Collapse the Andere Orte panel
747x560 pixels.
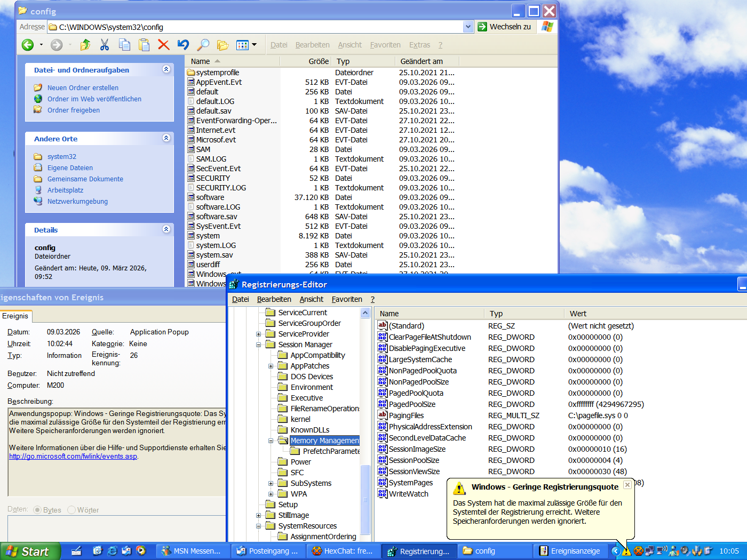pos(166,138)
